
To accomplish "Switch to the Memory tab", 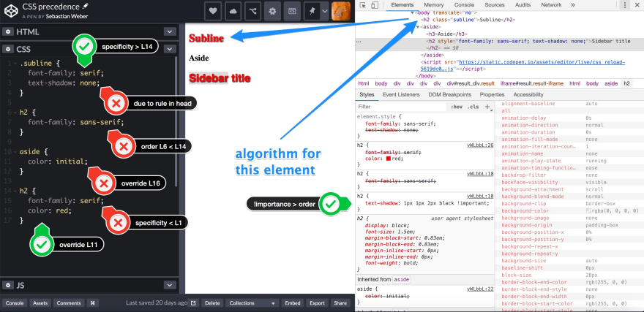I will coord(433,5).
